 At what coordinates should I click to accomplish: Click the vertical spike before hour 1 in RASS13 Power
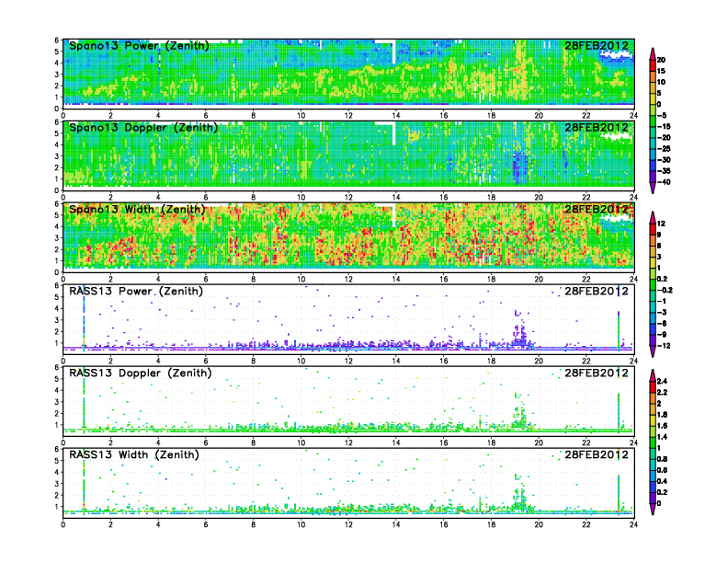pyautogui.click(x=84, y=318)
